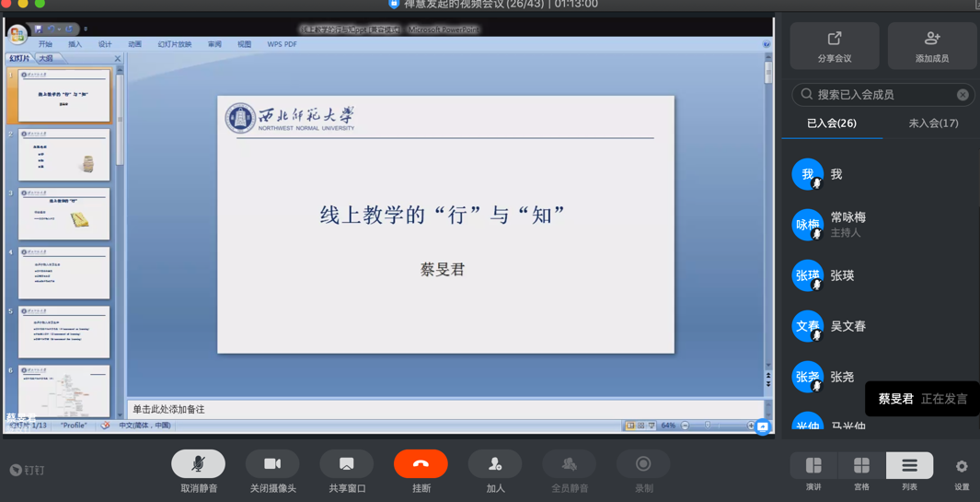
Task: Switch to the 未入会(17) tab
Action: pyautogui.click(x=933, y=123)
